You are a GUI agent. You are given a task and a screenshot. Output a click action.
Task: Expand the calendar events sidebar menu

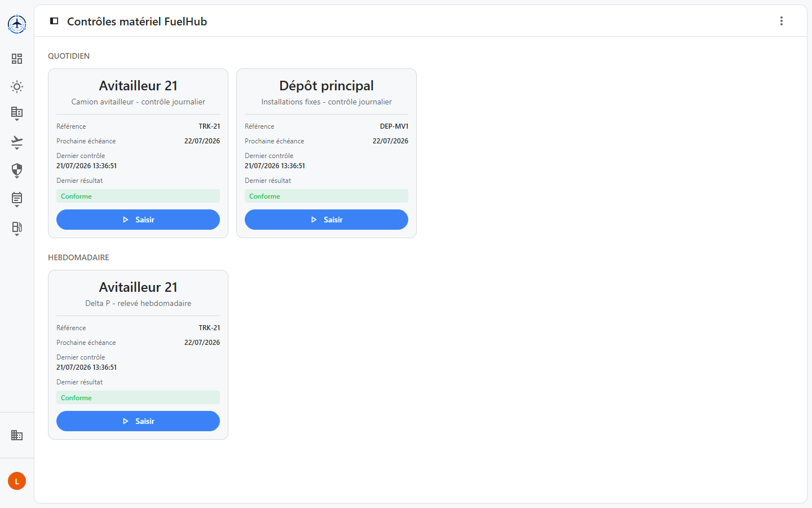[x=17, y=199]
